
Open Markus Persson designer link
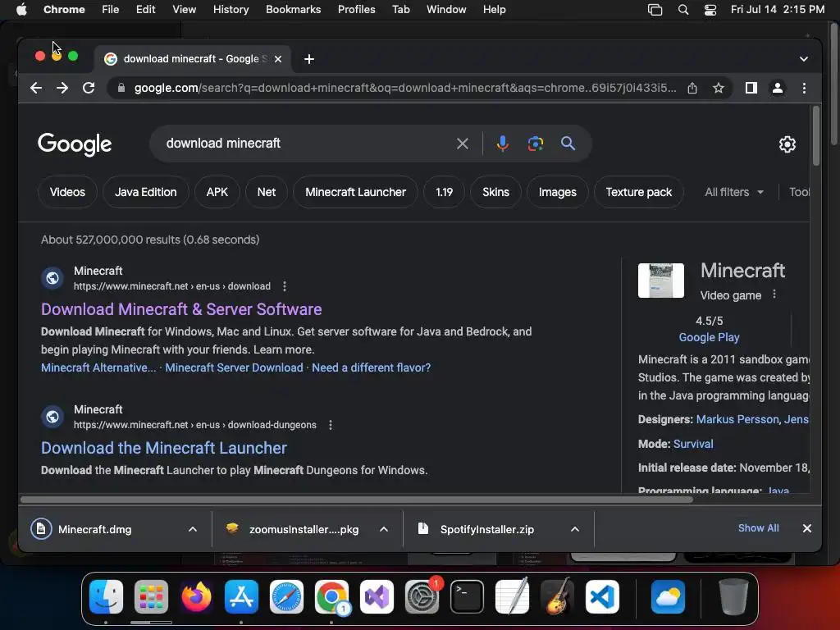[737, 419]
